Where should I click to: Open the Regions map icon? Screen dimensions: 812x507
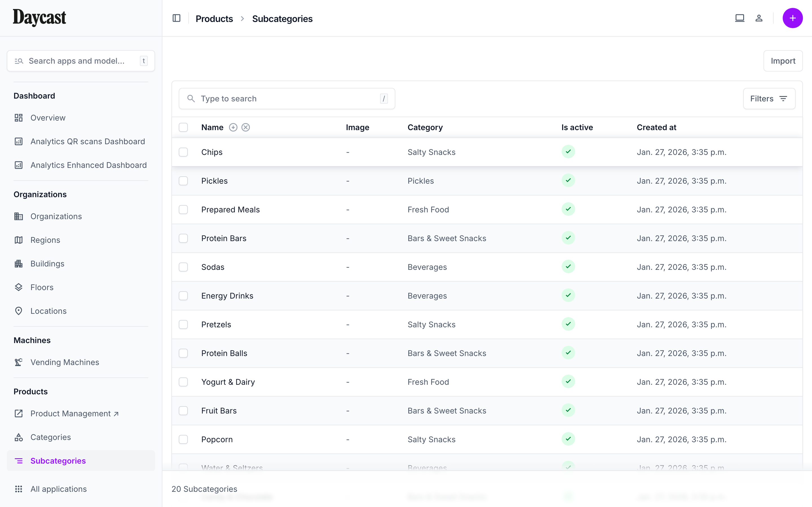pos(18,240)
